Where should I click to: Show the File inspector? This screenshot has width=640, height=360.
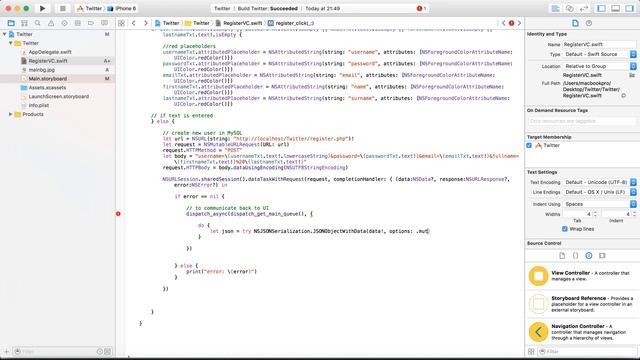click(575, 23)
